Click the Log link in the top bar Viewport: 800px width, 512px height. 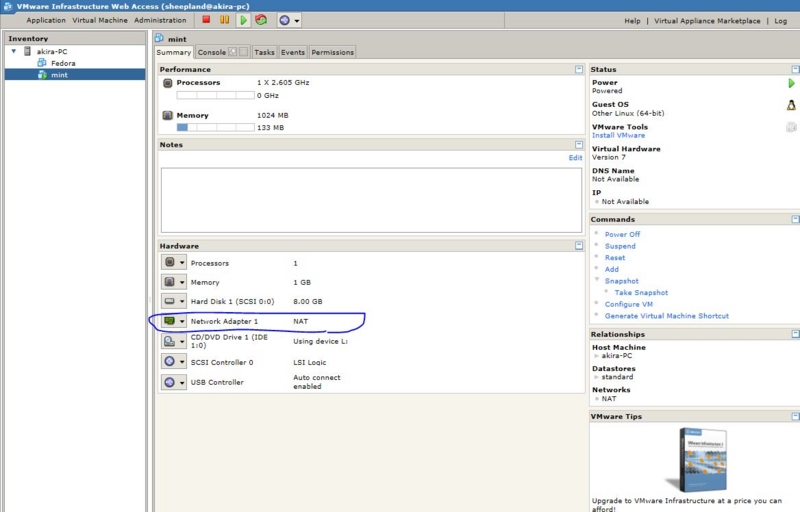tap(781, 21)
